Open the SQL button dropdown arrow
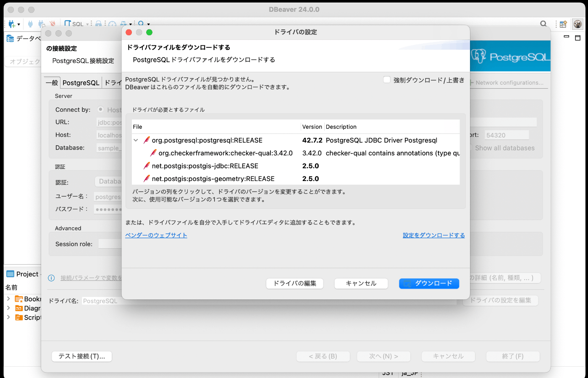 click(x=87, y=24)
